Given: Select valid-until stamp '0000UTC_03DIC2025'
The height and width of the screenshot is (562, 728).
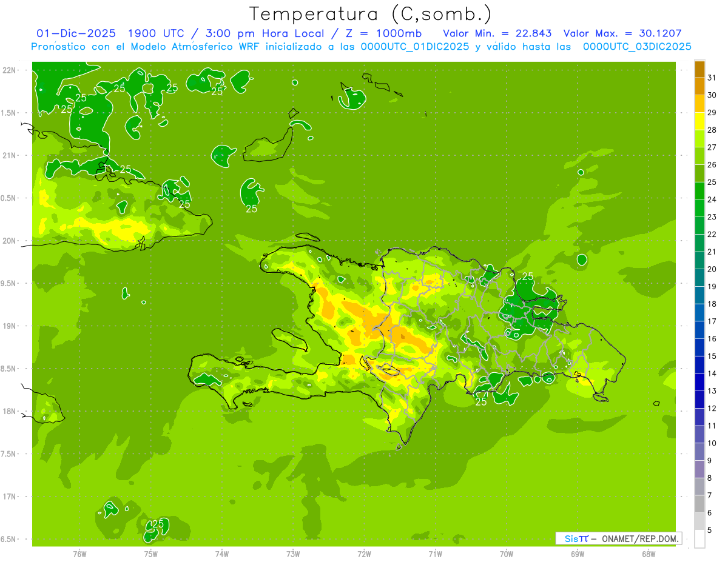Looking at the screenshot, I should tap(637, 47).
